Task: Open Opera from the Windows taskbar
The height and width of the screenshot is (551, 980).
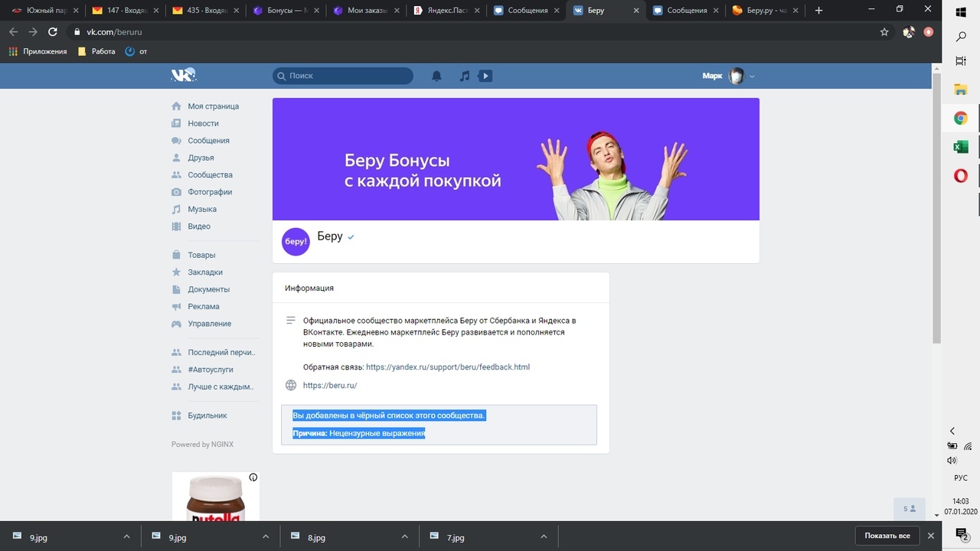Action: coord(961,176)
